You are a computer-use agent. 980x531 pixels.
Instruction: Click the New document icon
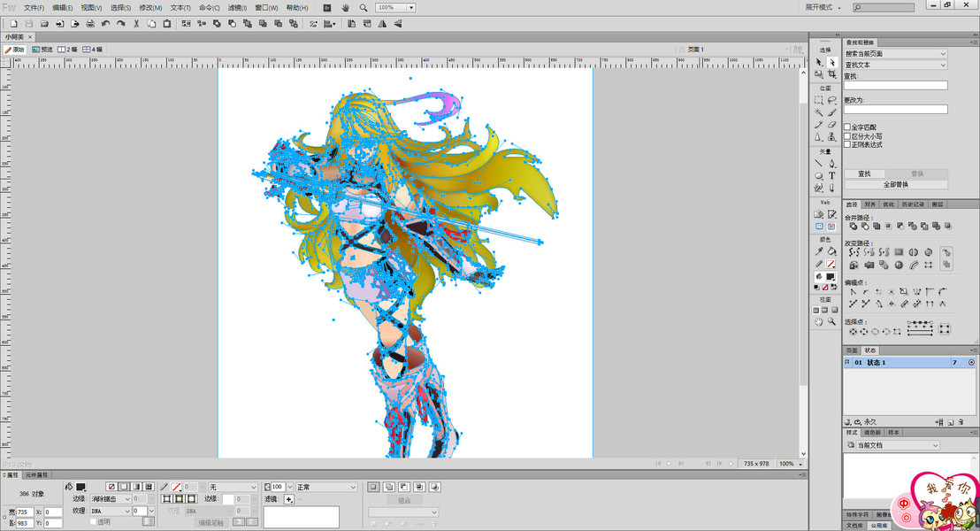point(14,24)
